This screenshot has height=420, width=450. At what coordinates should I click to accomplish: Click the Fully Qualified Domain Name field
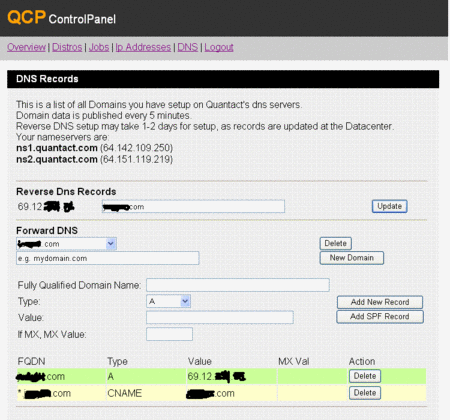[238, 285]
